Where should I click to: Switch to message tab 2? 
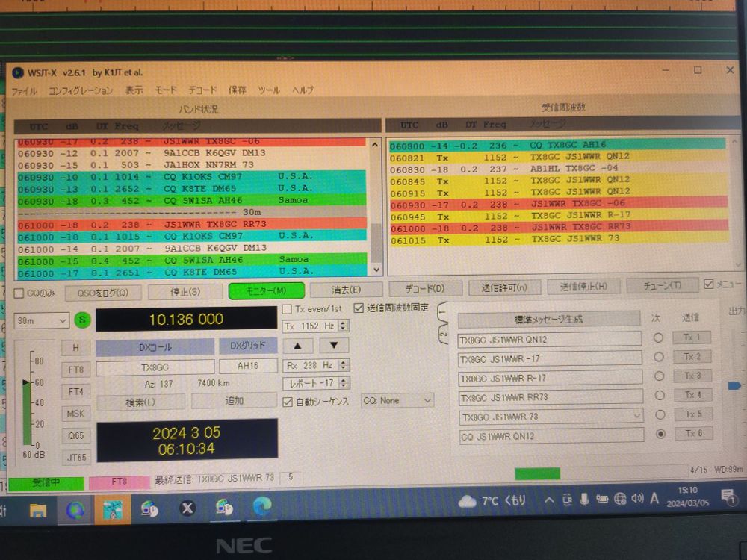[443, 335]
